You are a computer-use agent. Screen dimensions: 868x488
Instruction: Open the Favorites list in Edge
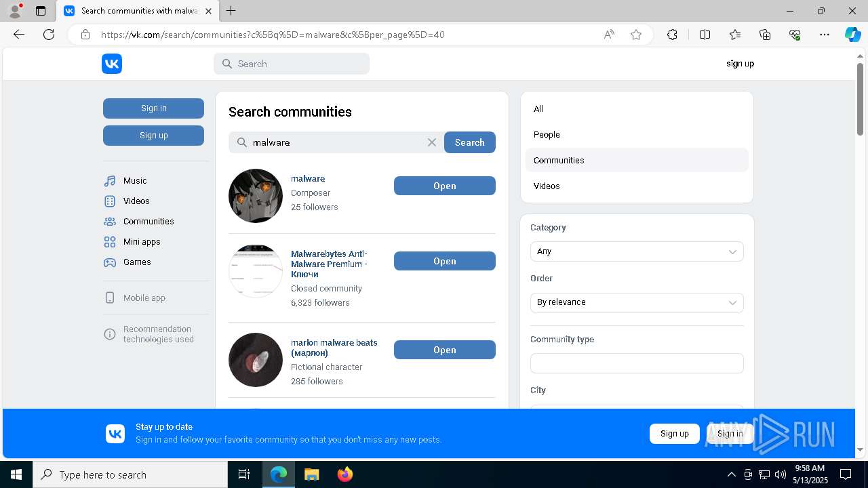(x=735, y=35)
